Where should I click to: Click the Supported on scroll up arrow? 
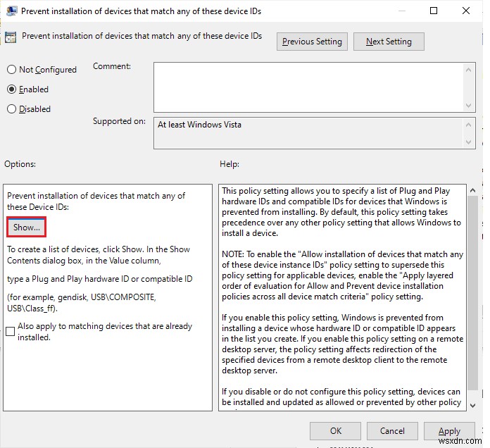tap(468, 125)
